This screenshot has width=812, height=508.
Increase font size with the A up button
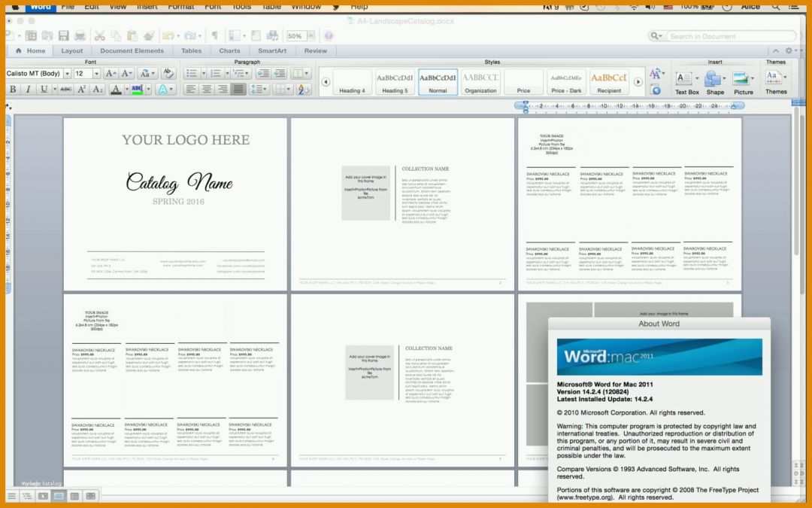pyautogui.click(x=111, y=74)
